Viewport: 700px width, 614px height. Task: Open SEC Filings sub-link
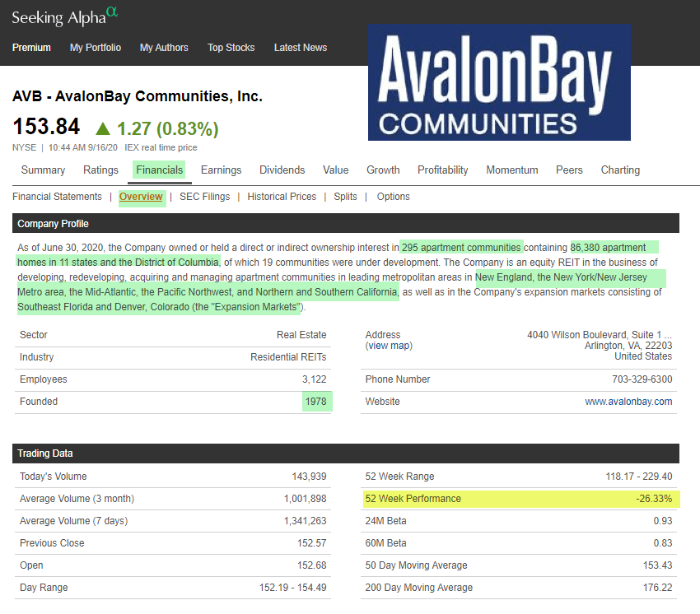[x=206, y=197]
